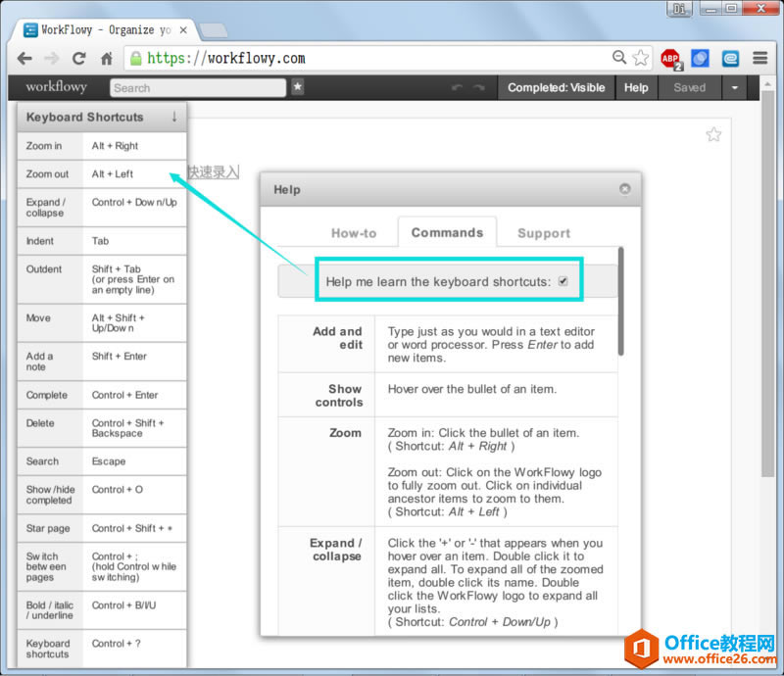Open the Chrome hamburger menu
The width and height of the screenshot is (784, 676).
[759, 58]
